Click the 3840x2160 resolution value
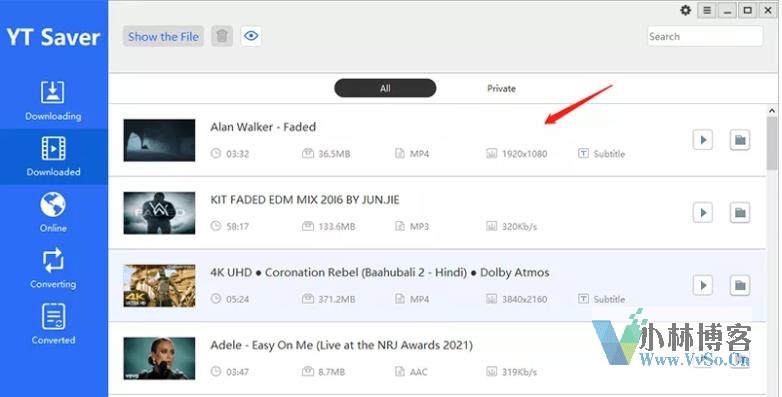The width and height of the screenshot is (782, 397). point(524,299)
